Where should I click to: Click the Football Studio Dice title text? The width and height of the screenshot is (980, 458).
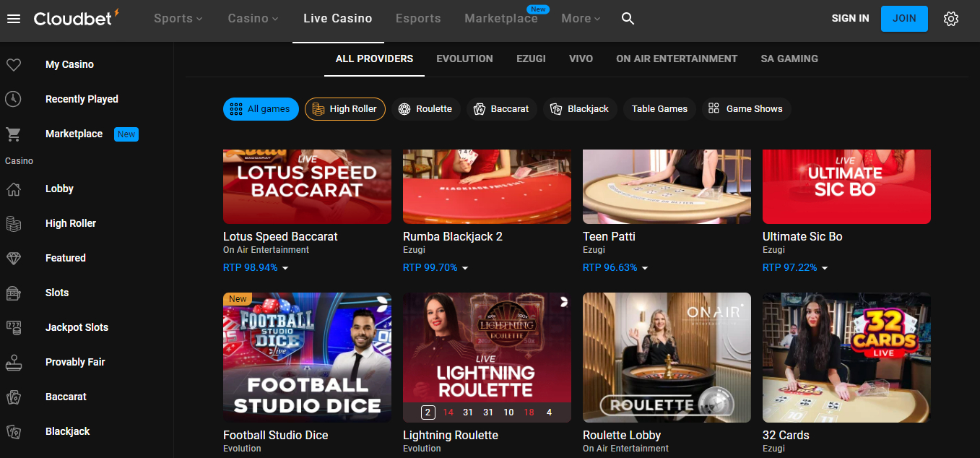(x=276, y=435)
